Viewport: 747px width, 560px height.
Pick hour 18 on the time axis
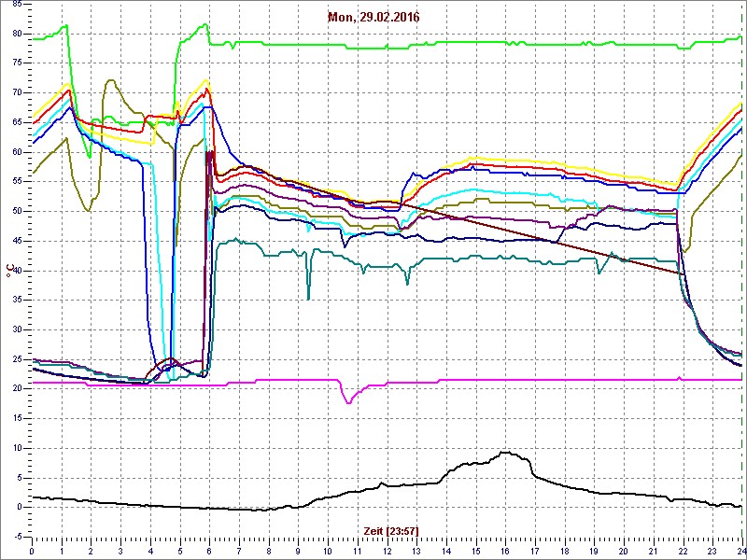point(565,549)
